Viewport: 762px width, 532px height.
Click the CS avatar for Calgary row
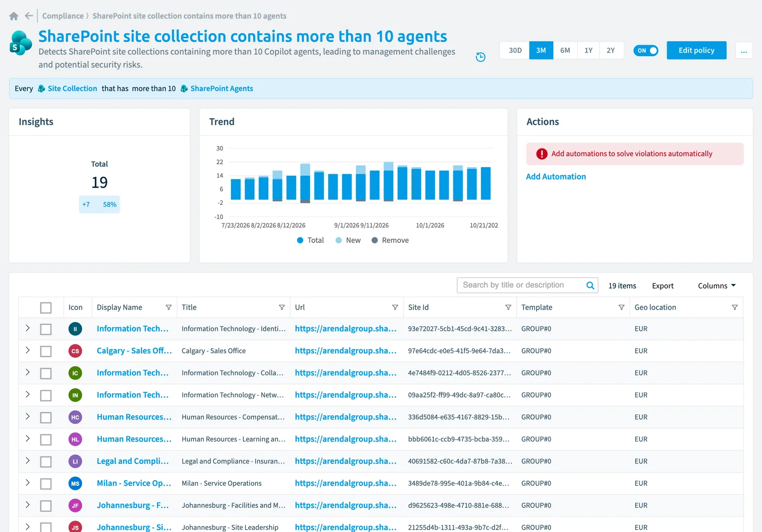tap(75, 351)
